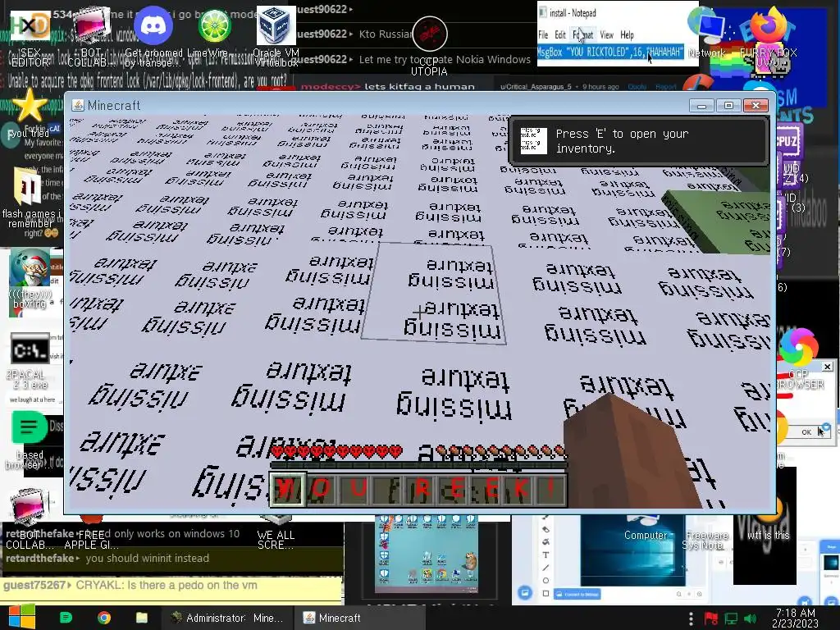Select the Minecraft hotbar slot showing Y
840x630 pixels.
[288, 489]
